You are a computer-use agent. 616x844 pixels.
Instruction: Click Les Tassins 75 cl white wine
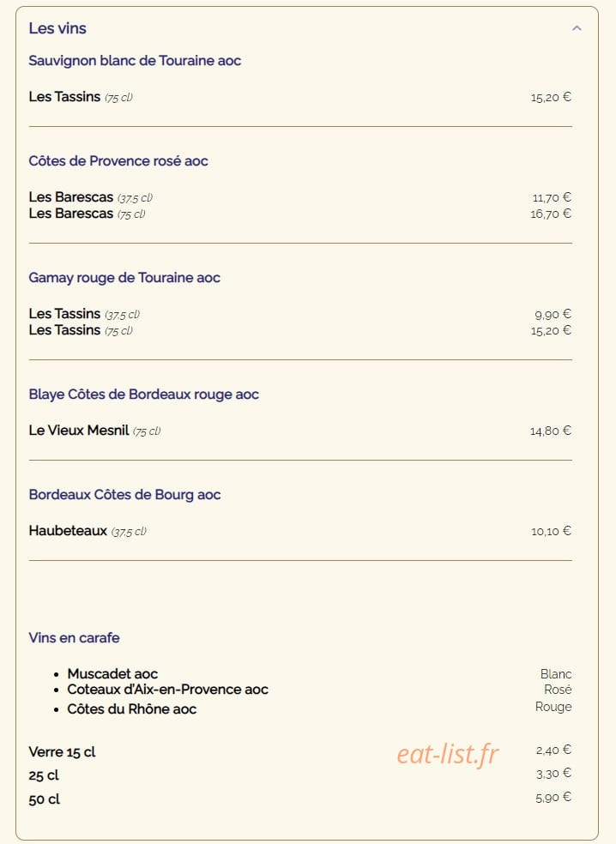tap(81, 97)
